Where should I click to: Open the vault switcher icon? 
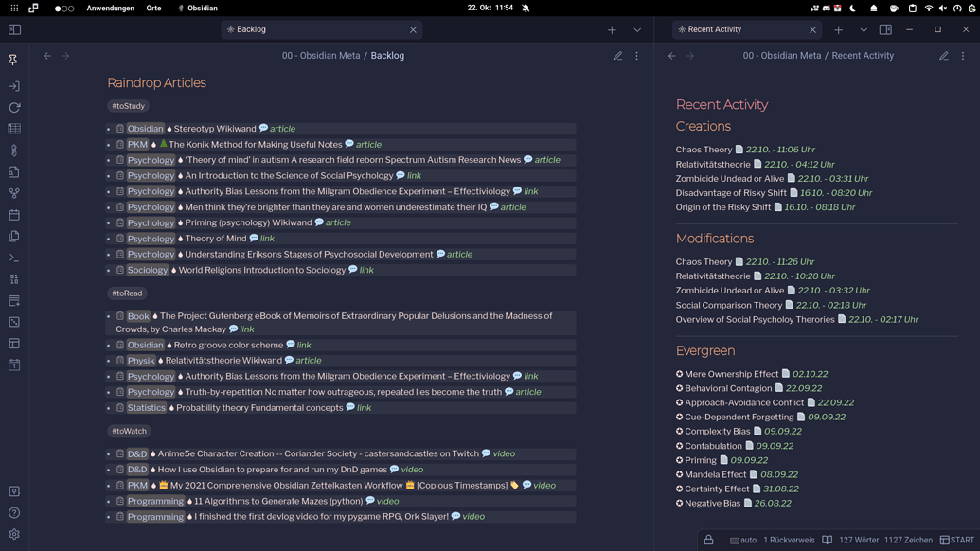click(14, 491)
